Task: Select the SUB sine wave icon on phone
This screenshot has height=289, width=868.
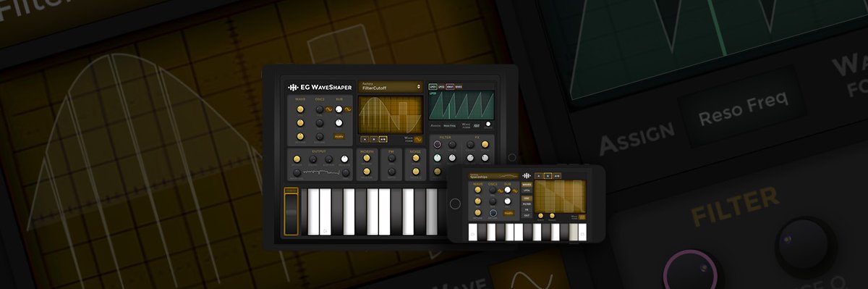Action: (x=515, y=191)
